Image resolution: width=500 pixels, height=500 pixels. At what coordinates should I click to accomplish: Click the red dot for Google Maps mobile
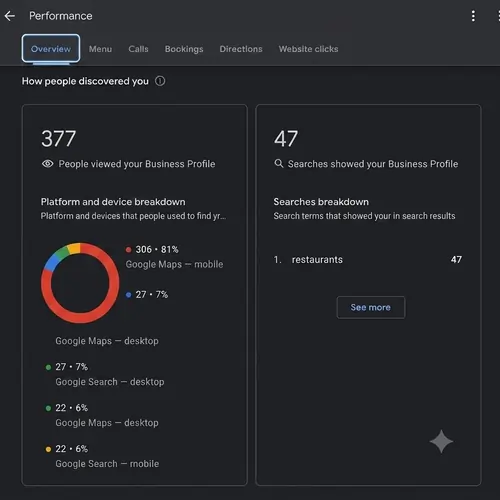(x=128, y=250)
